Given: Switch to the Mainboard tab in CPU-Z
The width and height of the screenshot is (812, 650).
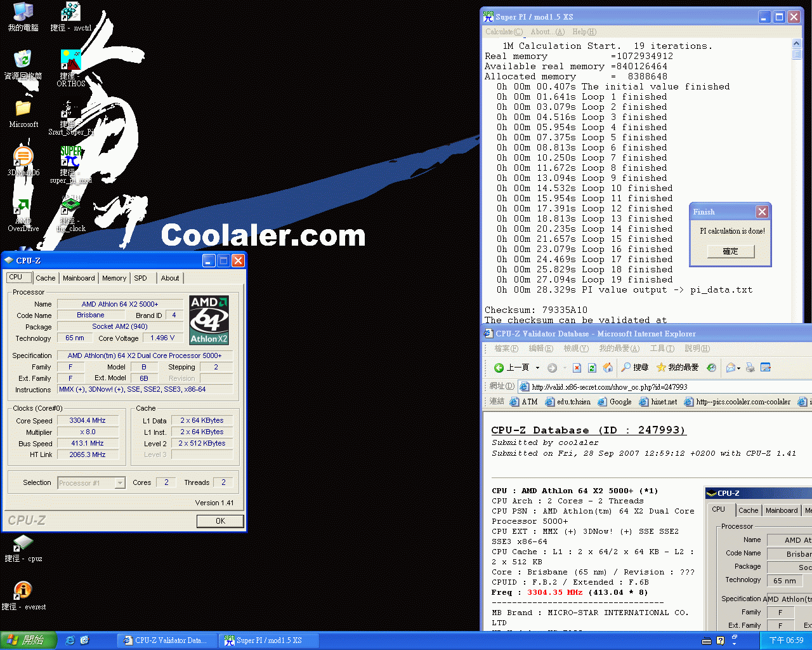Looking at the screenshot, I should coord(79,278).
